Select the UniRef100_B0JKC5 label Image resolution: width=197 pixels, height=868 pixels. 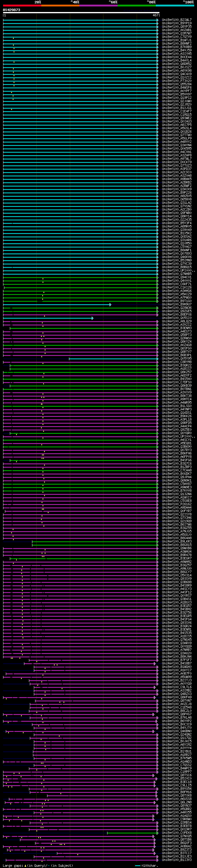(x=177, y=741)
